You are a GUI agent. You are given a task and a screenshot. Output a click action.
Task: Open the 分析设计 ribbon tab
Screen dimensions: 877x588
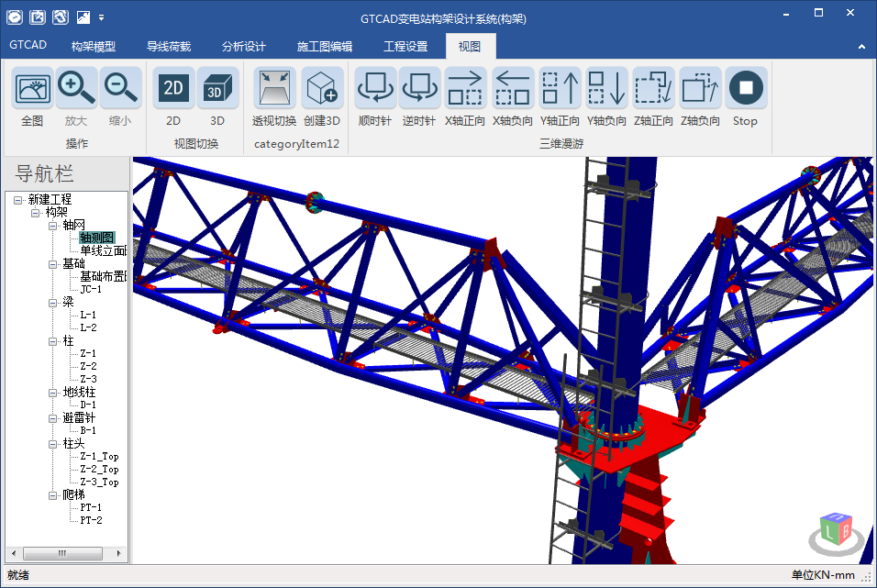[244, 47]
